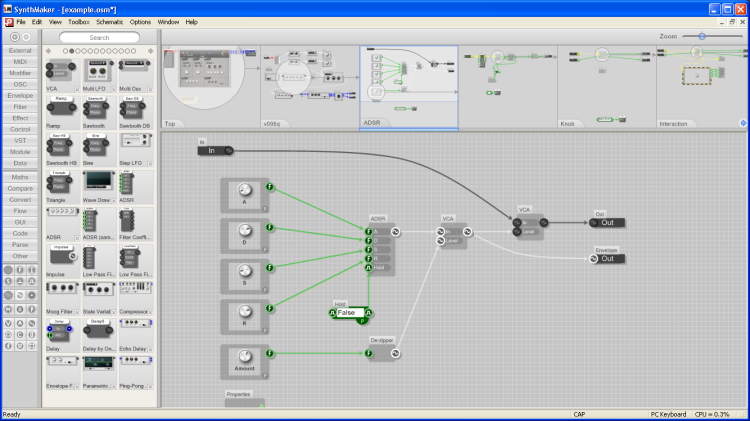Open the Toolbox menu

(78, 22)
